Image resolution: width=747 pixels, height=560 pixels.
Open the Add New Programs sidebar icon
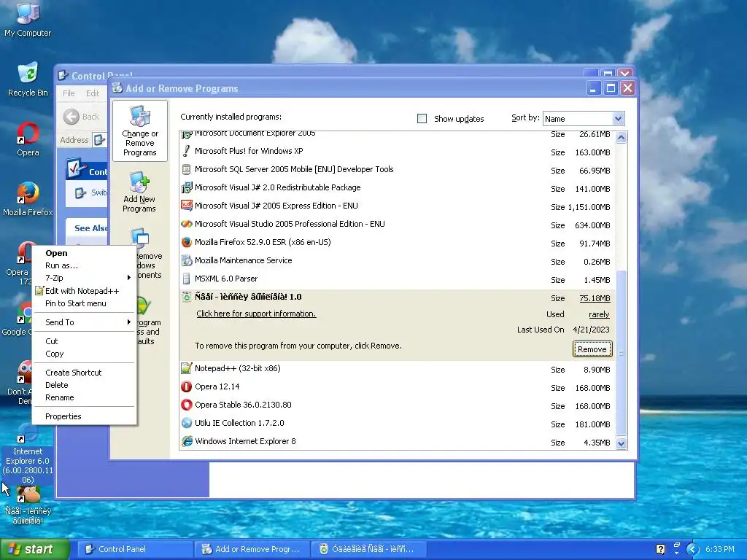pyautogui.click(x=139, y=192)
